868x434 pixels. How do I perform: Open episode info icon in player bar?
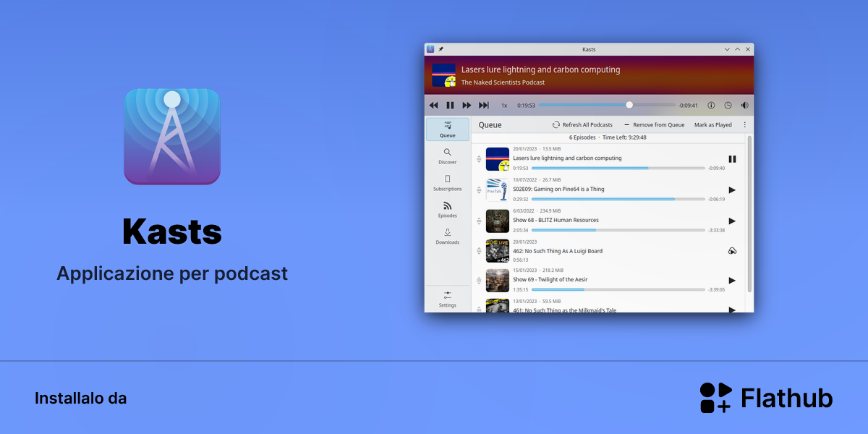click(x=711, y=105)
